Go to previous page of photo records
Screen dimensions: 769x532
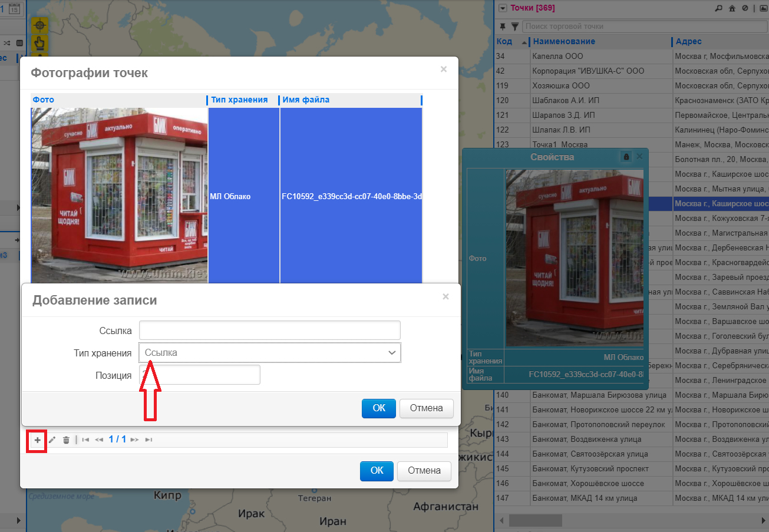coord(99,440)
